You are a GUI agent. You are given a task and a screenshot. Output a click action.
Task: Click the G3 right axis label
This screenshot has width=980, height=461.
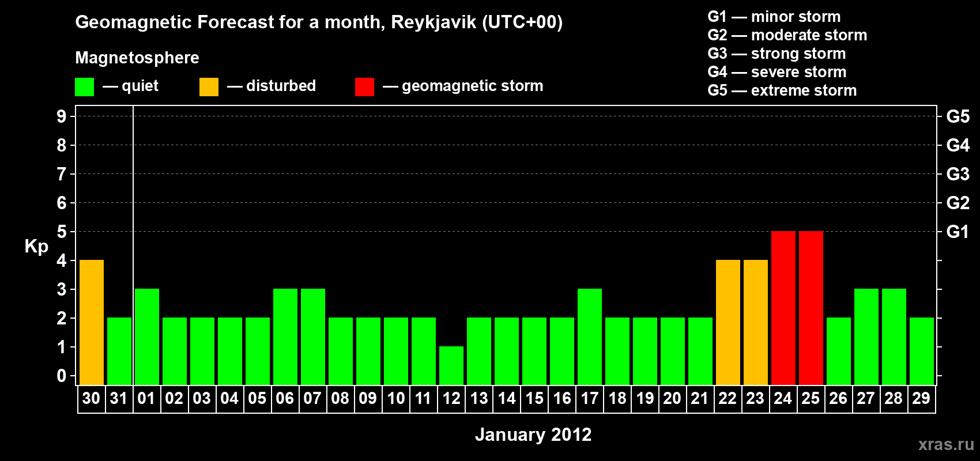pos(958,174)
